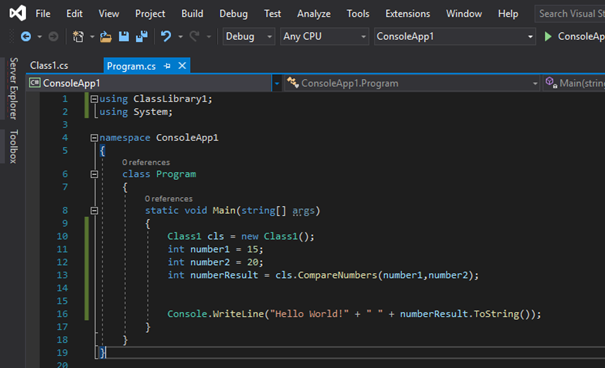Select the Program.cs tab
Viewport: 605px width, 368px height.
click(131, 66)
